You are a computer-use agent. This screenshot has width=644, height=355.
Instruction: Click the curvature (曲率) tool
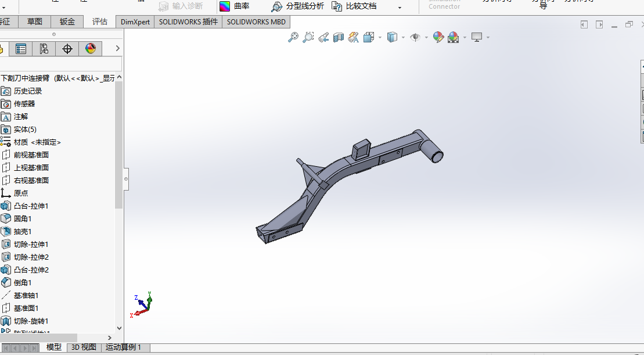click(x=235, y=6)
